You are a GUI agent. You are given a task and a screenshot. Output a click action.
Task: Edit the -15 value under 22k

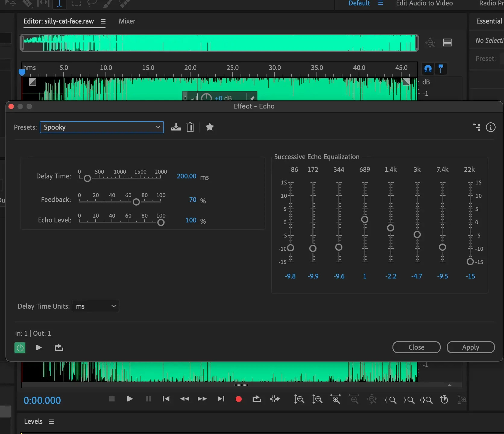tap(470, 276)
